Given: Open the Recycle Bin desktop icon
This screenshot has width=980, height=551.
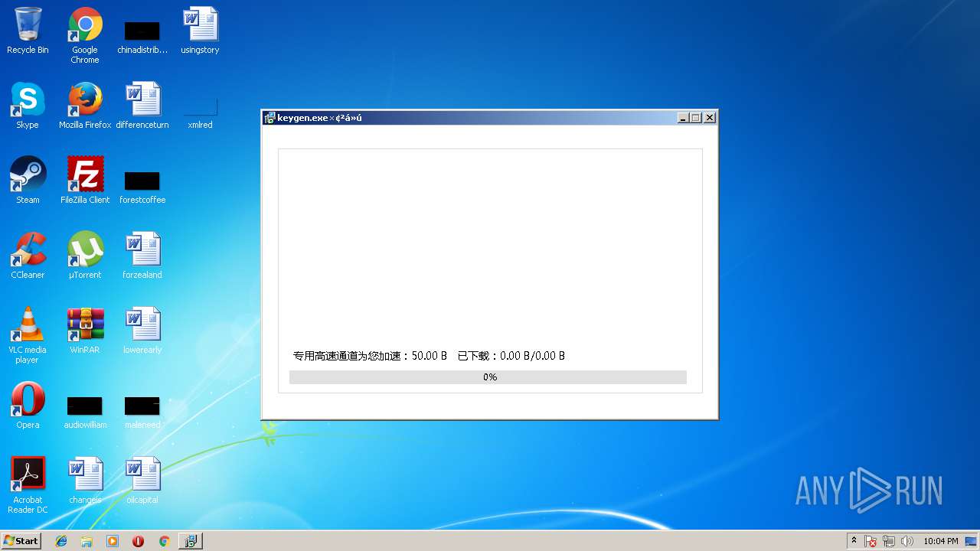Looking at the screenshot, I should point(28,31).
